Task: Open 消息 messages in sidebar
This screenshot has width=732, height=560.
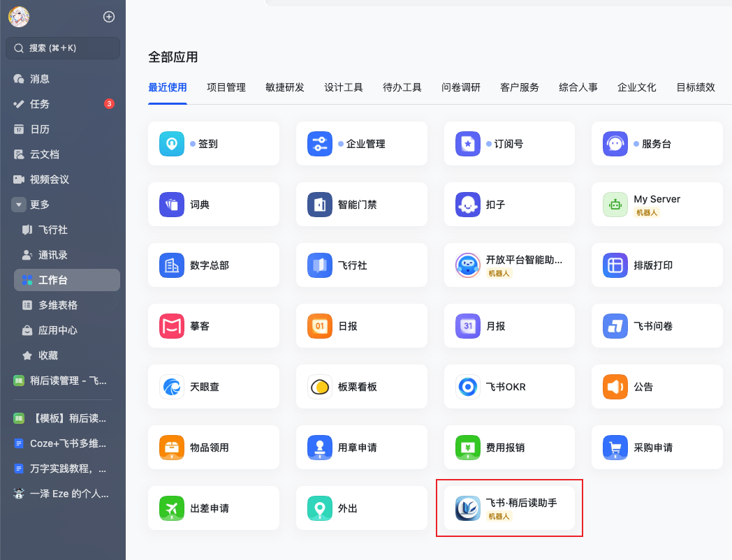Action: (x=63, y=79)
